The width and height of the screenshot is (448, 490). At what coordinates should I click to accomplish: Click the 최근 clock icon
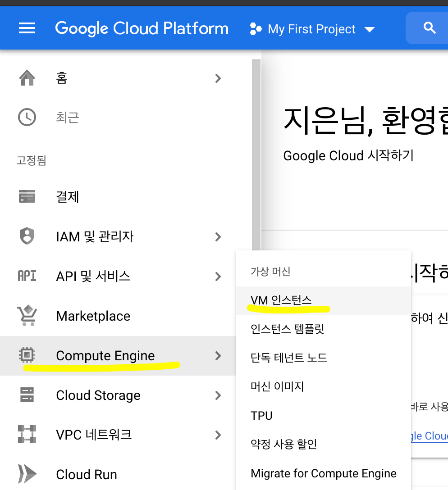point(27,117)
